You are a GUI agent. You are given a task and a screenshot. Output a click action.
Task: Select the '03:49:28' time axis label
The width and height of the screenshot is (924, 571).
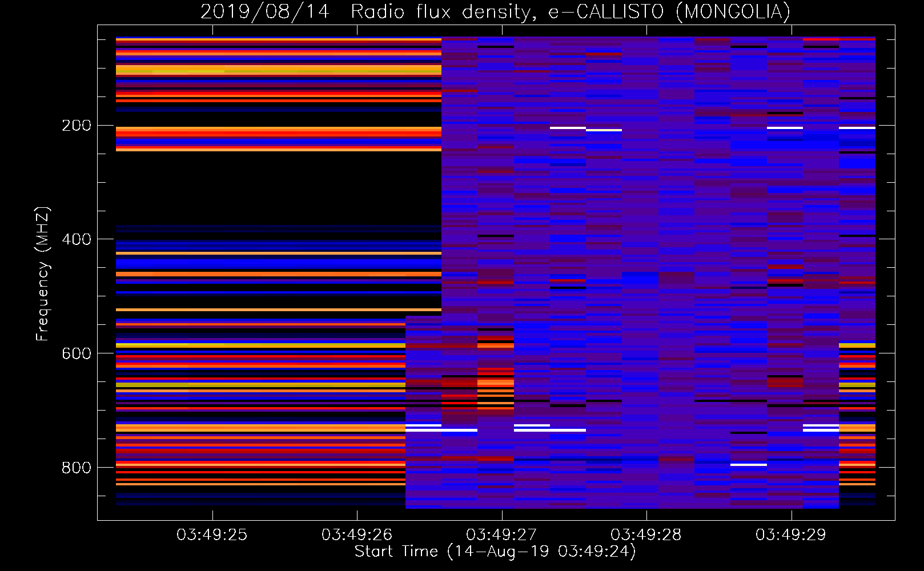pos(646,535)
